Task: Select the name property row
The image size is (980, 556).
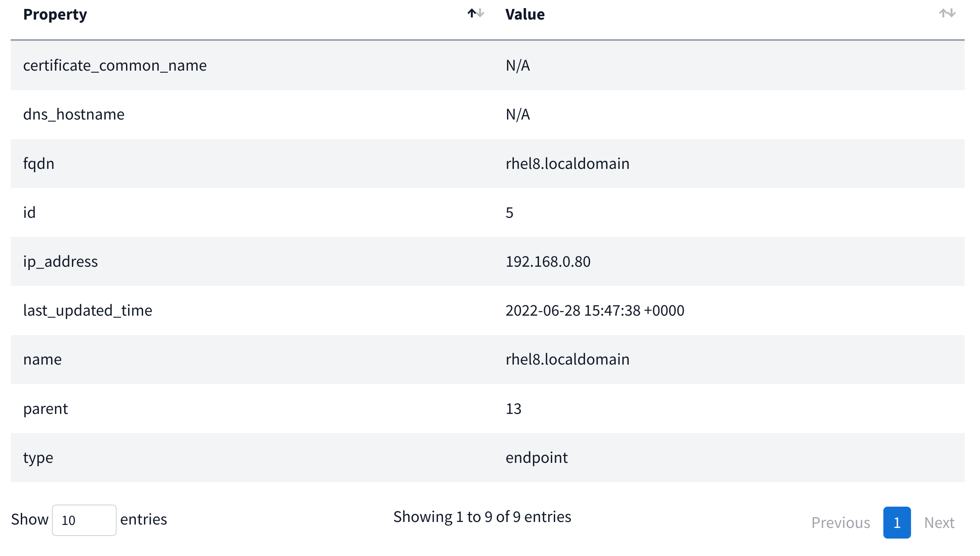Action: tap(43, 359)
